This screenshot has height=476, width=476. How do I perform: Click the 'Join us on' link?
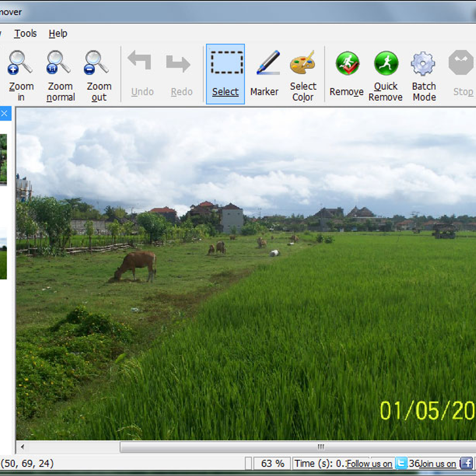(x=438, y=464)
